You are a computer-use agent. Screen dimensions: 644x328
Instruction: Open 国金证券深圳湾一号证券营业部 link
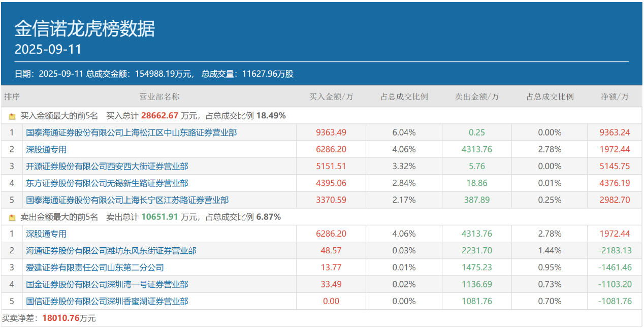click(107, 284)
